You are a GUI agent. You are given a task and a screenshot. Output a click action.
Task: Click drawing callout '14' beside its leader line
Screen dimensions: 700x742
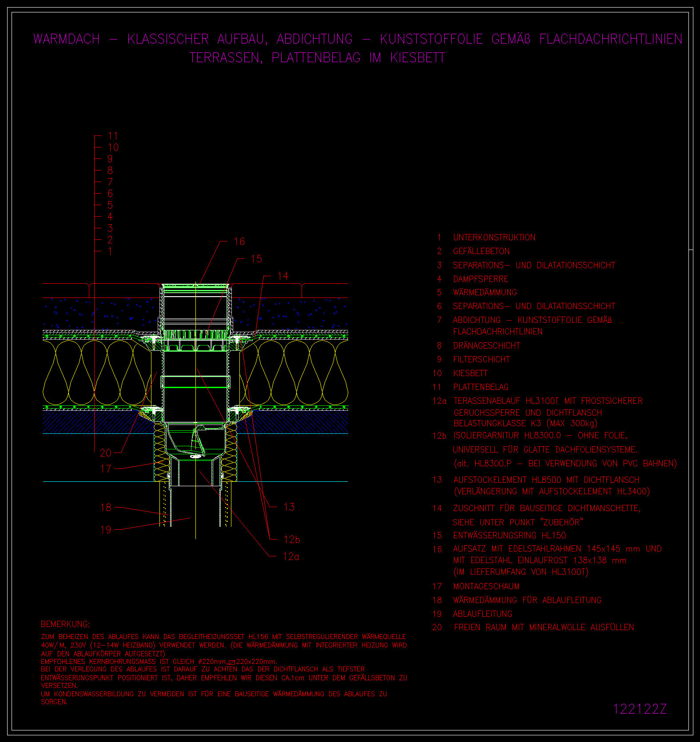(283, 276)
